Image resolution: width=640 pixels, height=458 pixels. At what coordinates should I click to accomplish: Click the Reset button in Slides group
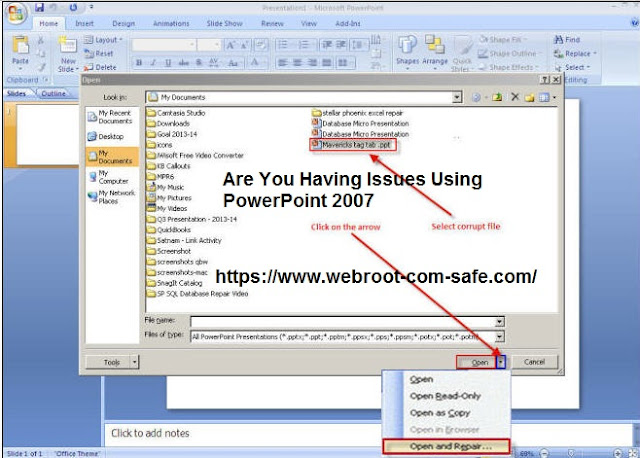[99, 53]
